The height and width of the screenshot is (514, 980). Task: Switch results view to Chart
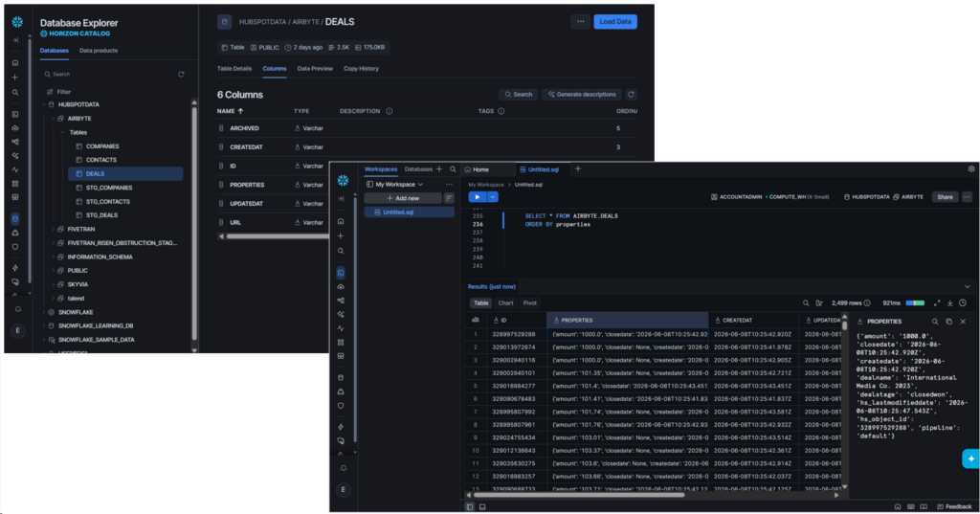click(505, 303)
